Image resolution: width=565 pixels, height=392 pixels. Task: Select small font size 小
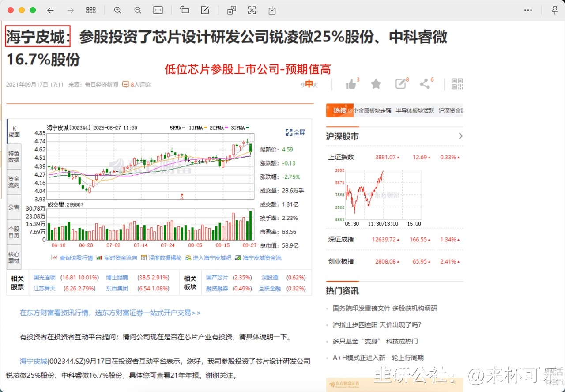(x=303, y=84)
